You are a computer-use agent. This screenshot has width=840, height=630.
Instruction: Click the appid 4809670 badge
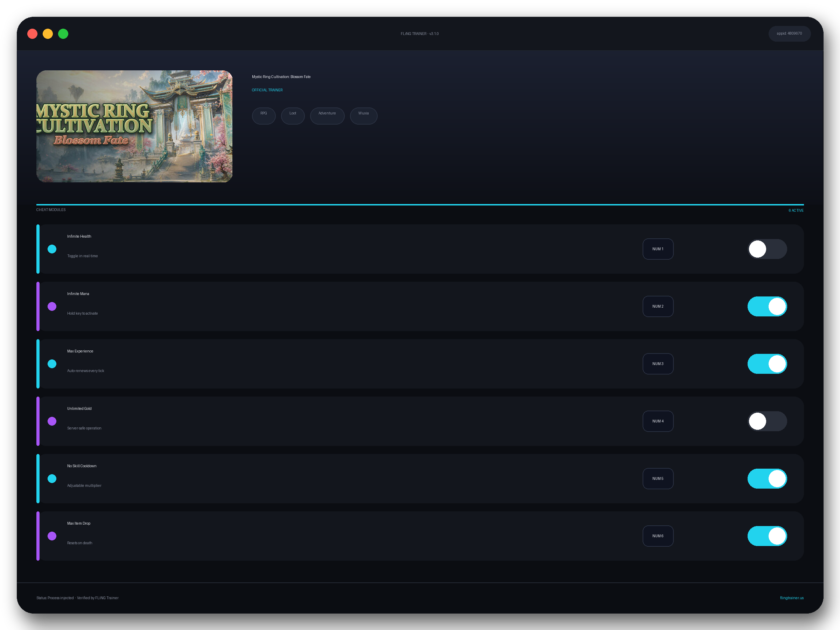click(x=789, y=33)
